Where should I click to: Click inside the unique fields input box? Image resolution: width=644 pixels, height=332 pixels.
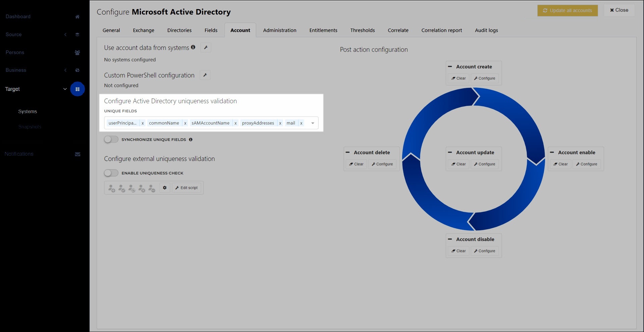[x=211, y=123]
